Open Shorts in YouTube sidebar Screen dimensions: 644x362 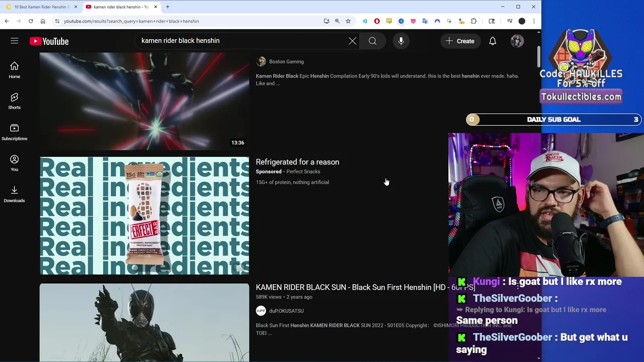click(x=14, y=101)
